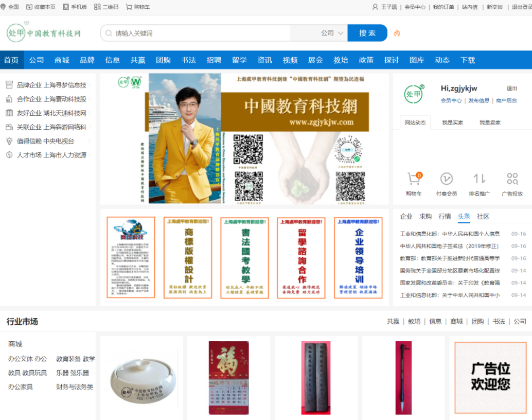
Task: Open the 留学 navigation item
Action: point(239,60)
